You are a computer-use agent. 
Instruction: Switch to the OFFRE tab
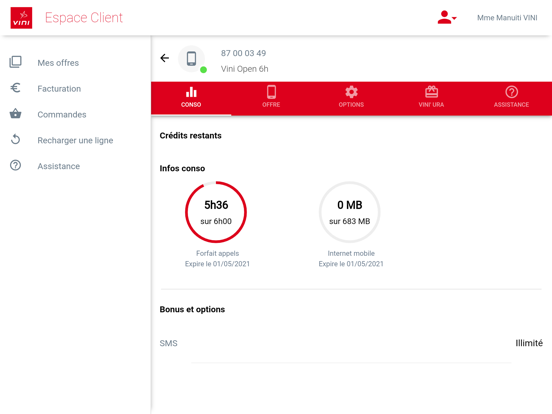271,98
